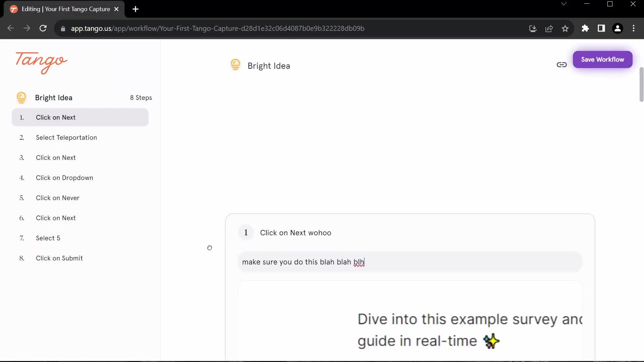
Task: Click the browser bookmark star icon
Action: coord(565,28)
